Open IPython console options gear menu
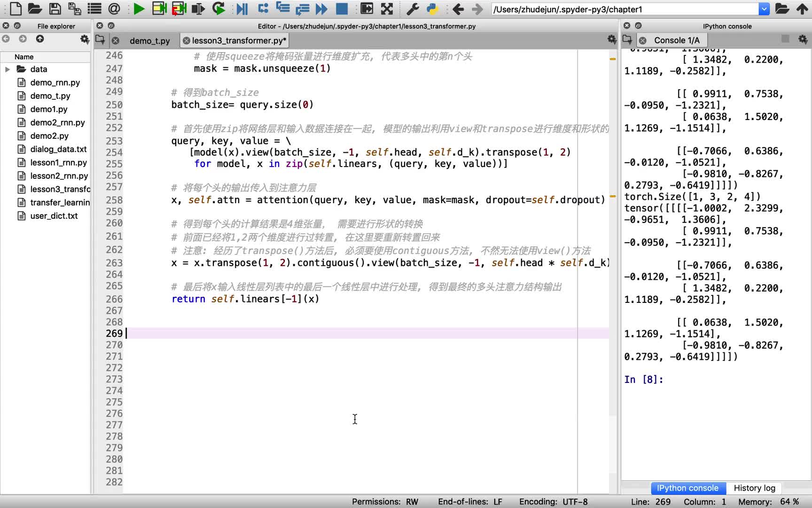Screen dimensions: 812x508 coord(803,40)
